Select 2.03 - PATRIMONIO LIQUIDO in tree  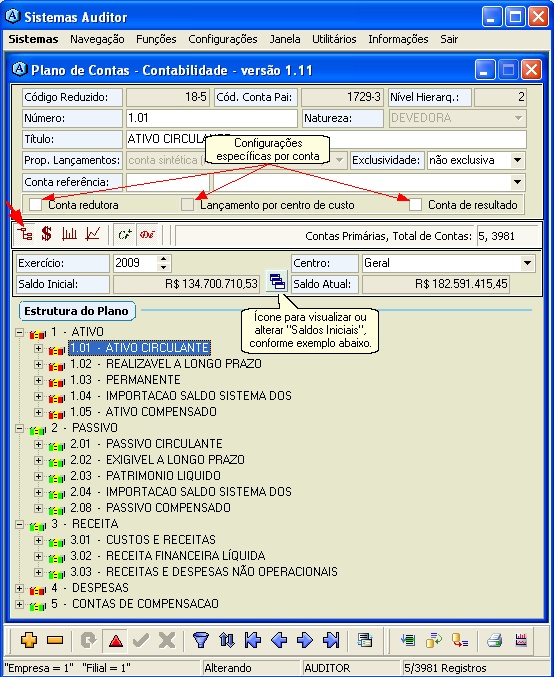pyautogui.click(x=146, y=476)
